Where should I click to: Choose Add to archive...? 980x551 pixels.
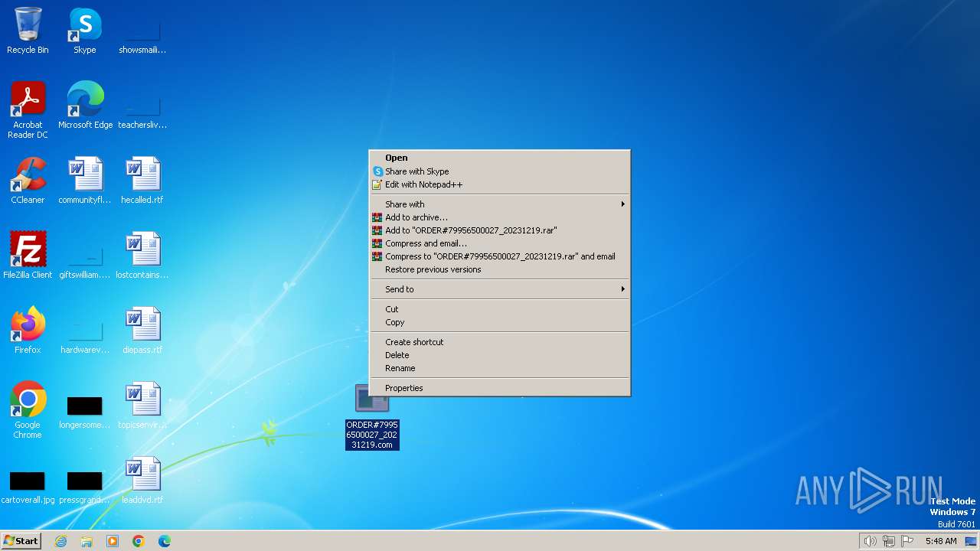[500, 217]
